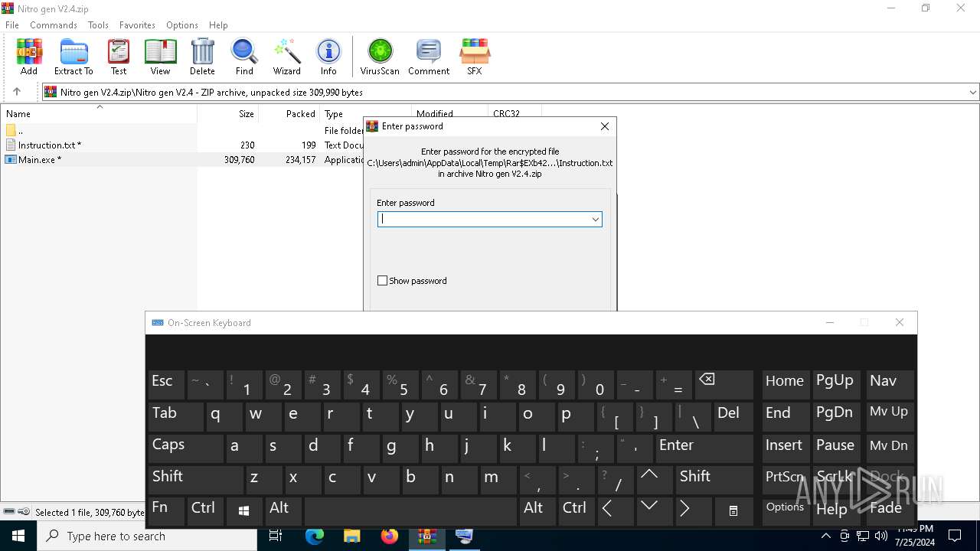This screenshot has height=551, width=980.
Task: Open the Info toolbar icon
Action: (x=328, y=57)
